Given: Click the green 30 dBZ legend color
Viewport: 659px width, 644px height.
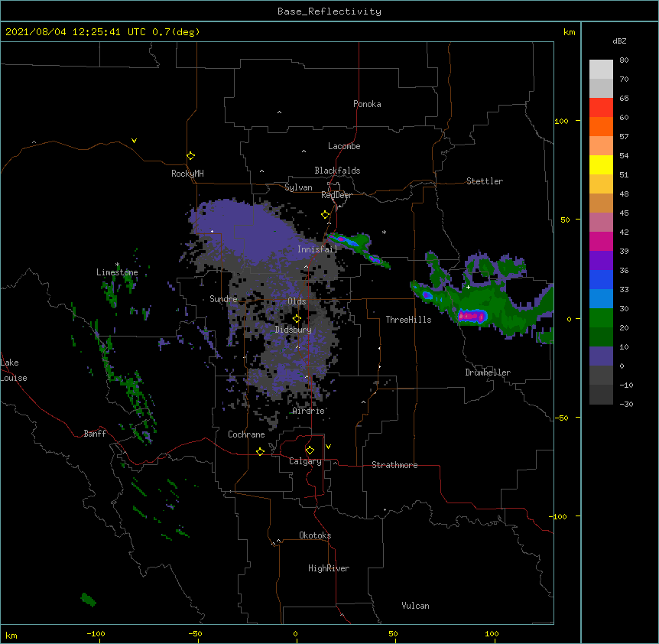Looking at the screenshot, I should [601, 318].
